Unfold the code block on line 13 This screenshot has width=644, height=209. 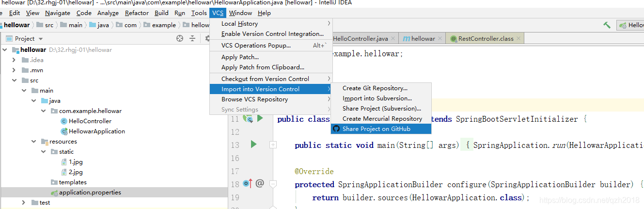coord(273,145)
